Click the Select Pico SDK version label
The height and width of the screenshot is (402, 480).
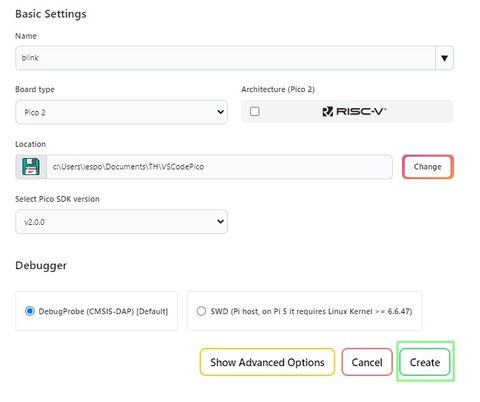pyautogui.click(x=57, y=199)
